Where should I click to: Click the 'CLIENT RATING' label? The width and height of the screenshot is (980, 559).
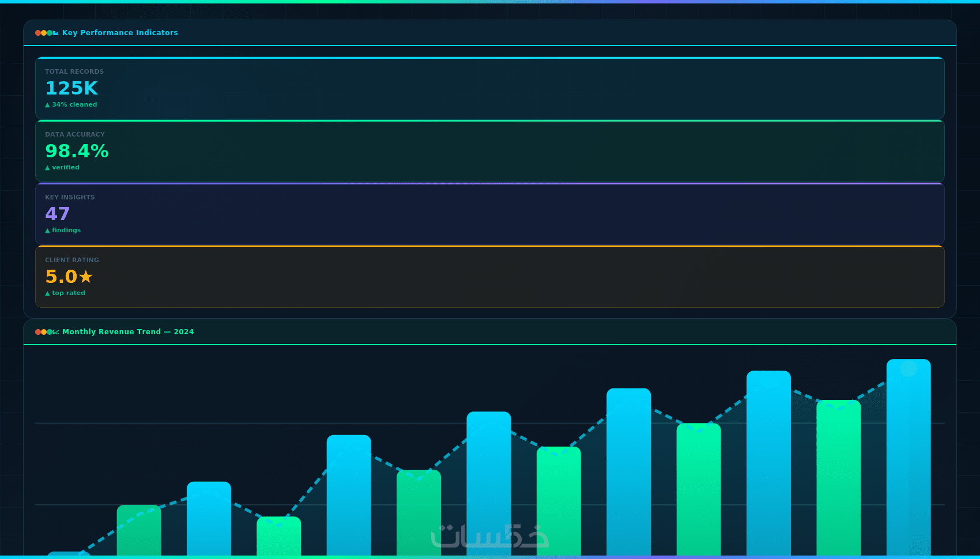click(72, 260)
